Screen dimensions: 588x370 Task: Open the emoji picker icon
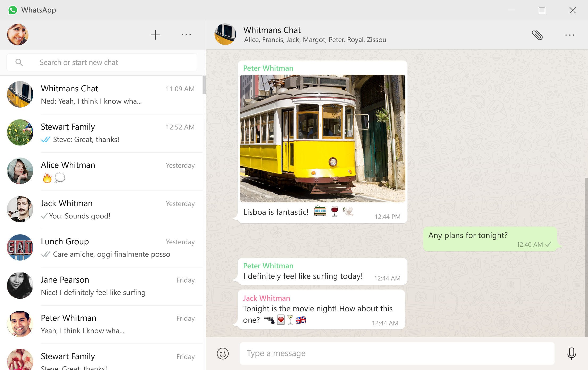(222, 353)
